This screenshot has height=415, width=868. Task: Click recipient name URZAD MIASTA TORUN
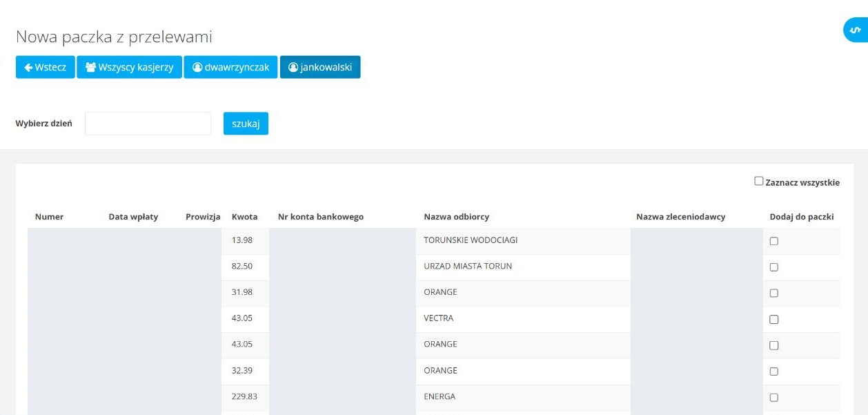point(468,266)
